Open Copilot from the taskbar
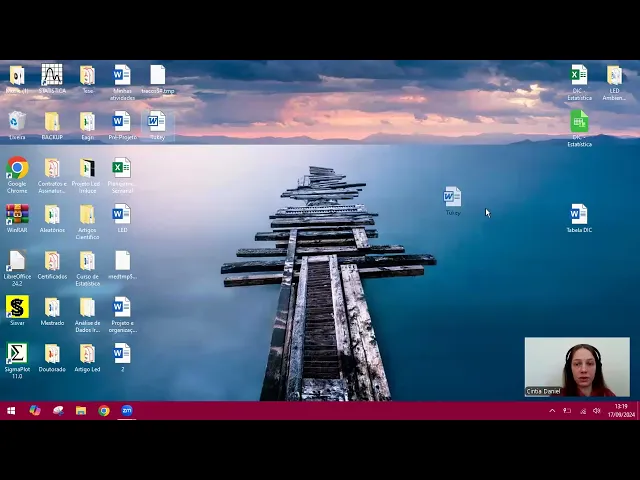Screen dimensions: 640x480 pos(35,411)
